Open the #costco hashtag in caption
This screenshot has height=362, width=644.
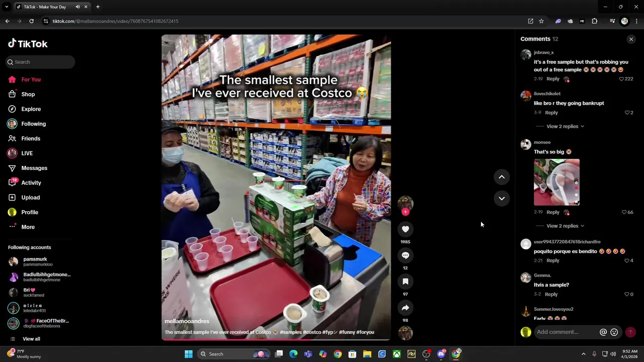[311, 332]
